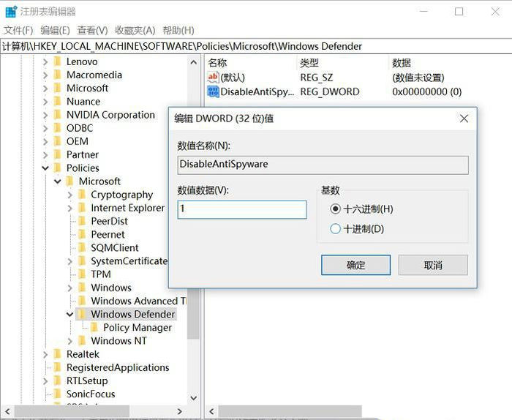Click the Windows Defender folder icon
This screenshot has width=512, height=420.
[82, 314]
